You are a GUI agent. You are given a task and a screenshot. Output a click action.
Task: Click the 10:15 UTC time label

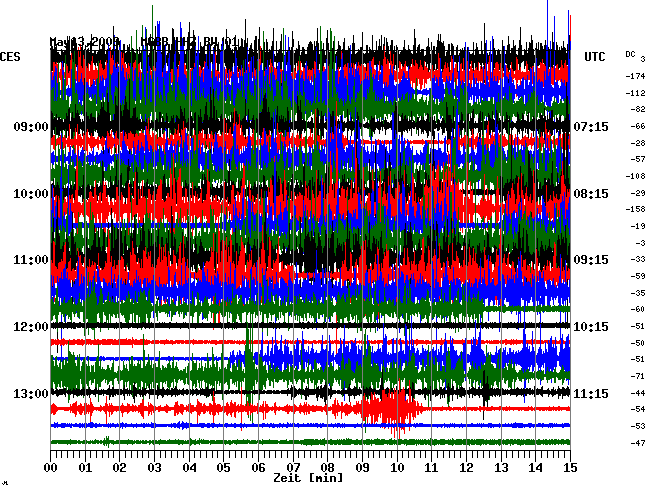point(591,327)
